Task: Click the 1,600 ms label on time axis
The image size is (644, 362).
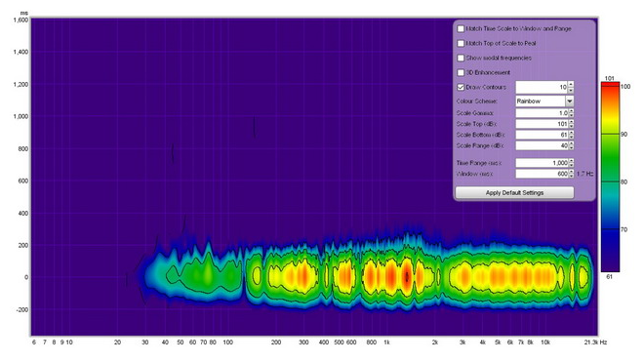Action: click(x=20, y=20)
